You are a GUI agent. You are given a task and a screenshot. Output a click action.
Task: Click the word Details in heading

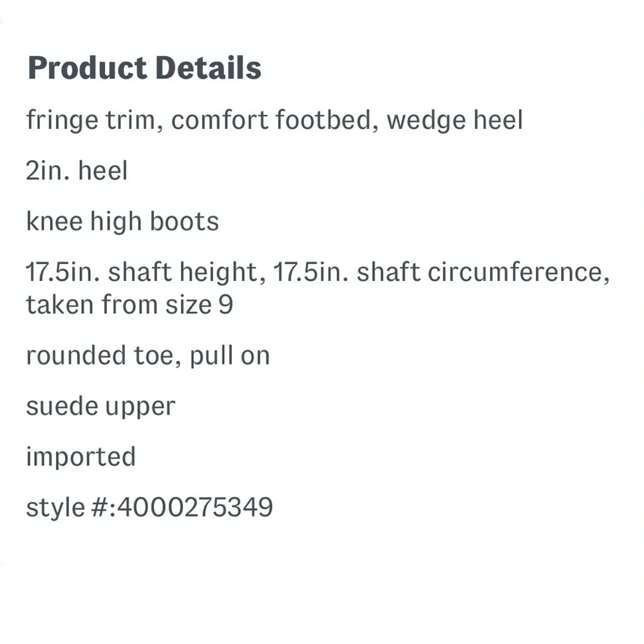[209, 68]
